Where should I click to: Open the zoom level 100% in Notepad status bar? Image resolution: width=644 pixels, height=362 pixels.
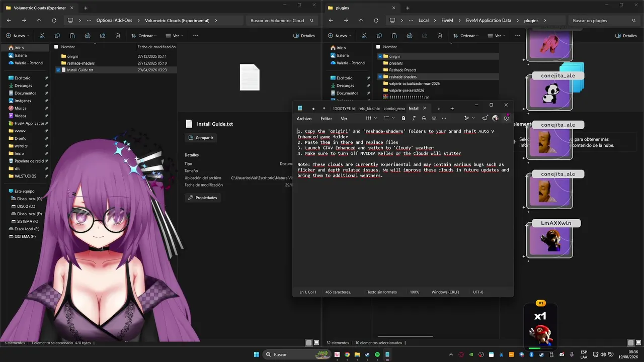(414, 292)
